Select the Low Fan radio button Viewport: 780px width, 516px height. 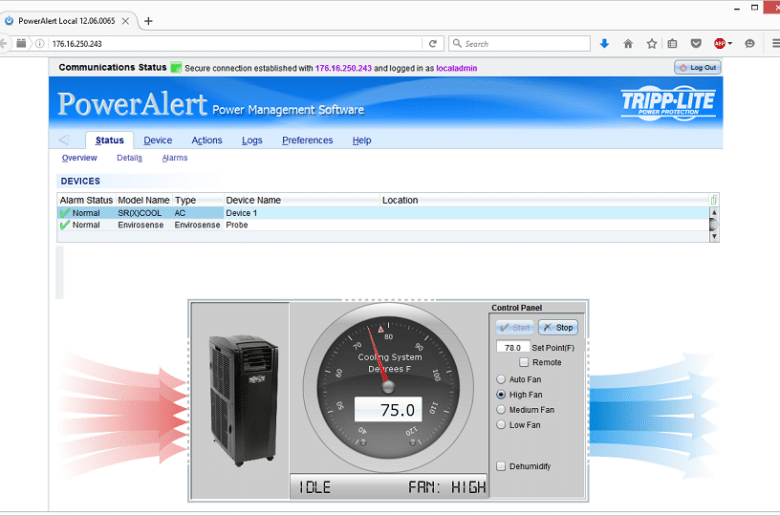[x=501, y=425]
